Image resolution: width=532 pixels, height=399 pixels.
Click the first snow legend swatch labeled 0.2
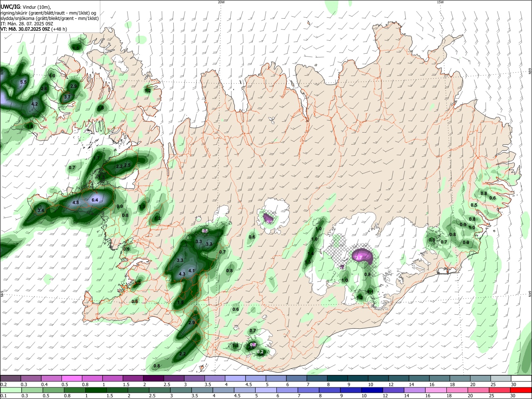pos(10,378)
